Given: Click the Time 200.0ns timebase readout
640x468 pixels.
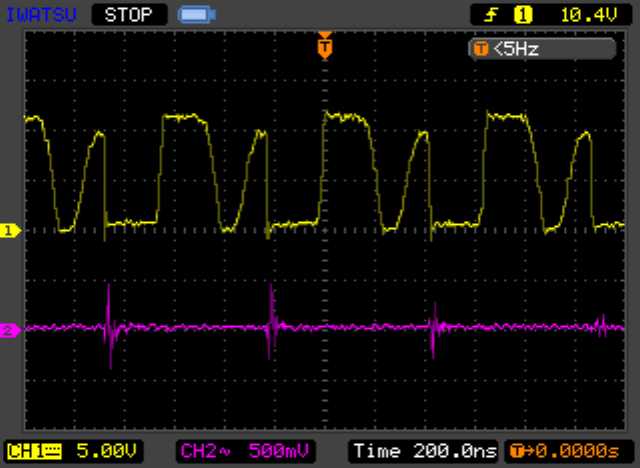Looking at the screenshot, I should (x=425, y=451).
